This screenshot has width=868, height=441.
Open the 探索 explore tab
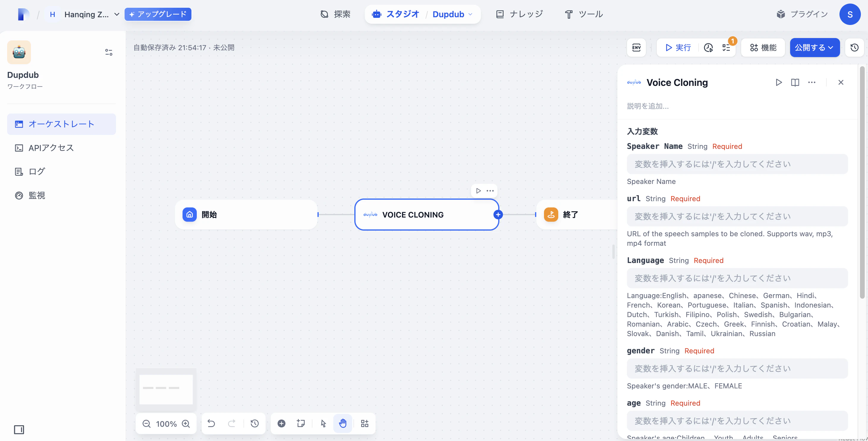pyautogui.click(x=335, y=14)
